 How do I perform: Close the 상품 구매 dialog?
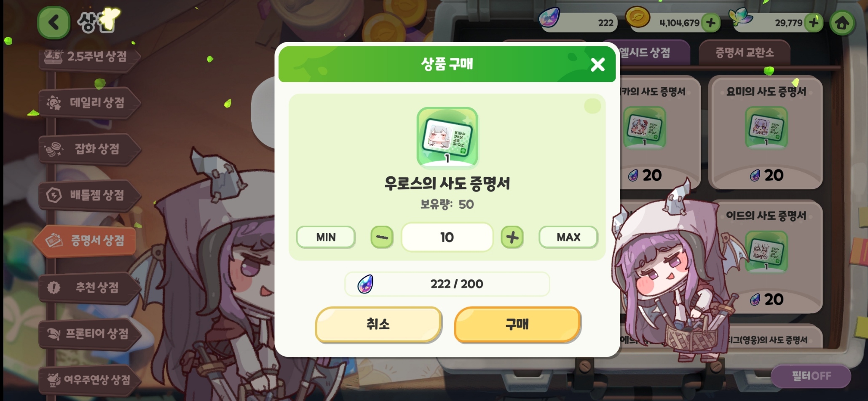click(x=597, y=65)
